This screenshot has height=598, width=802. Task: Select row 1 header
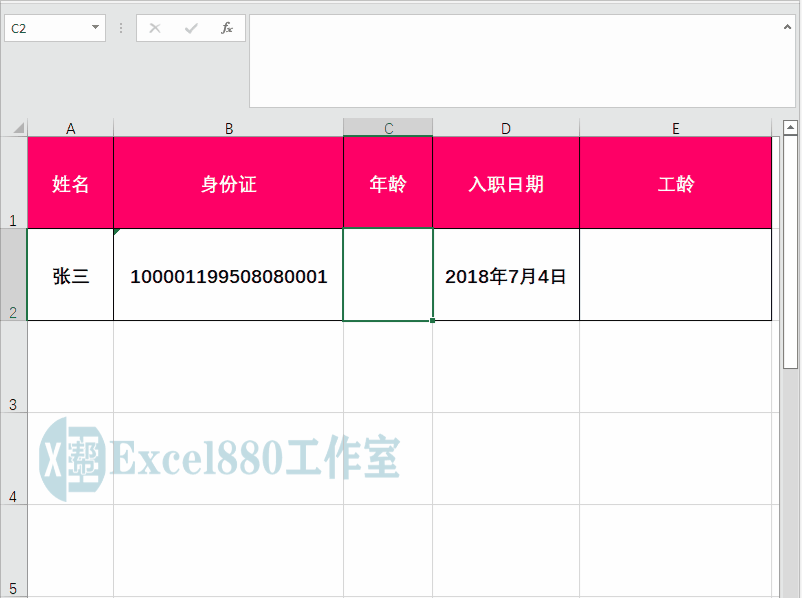(13, 183)
